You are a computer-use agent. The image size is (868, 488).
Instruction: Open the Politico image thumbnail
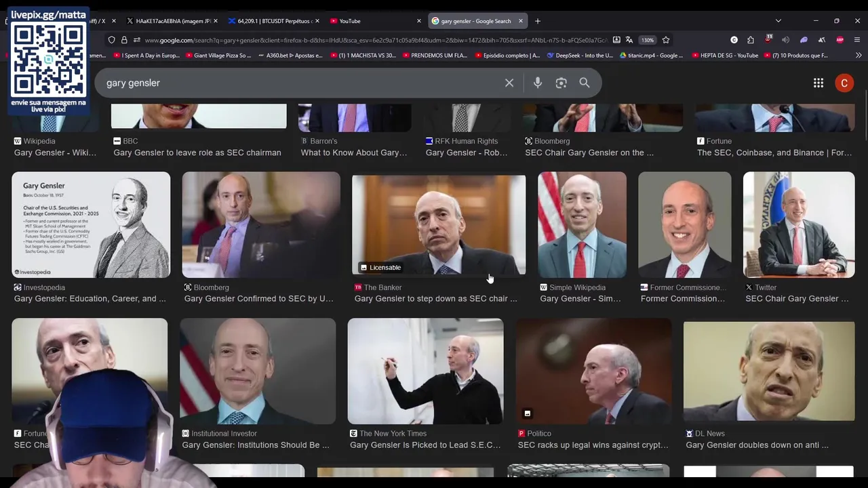click(x=594, y=371)
